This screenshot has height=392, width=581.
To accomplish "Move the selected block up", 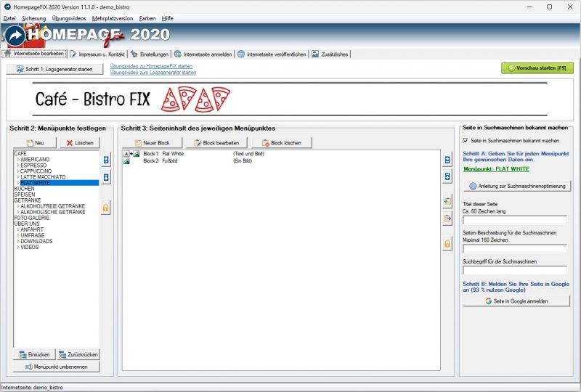I will tap(447, 160).
